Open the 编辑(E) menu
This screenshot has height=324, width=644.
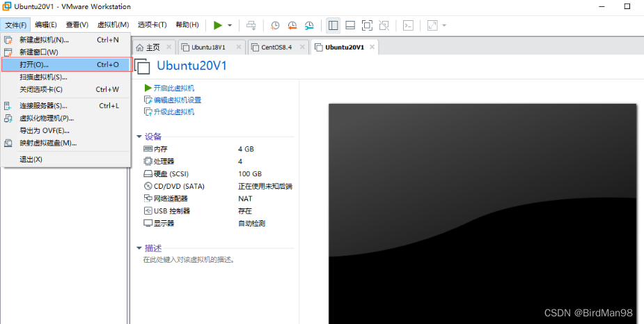(45, 25)
